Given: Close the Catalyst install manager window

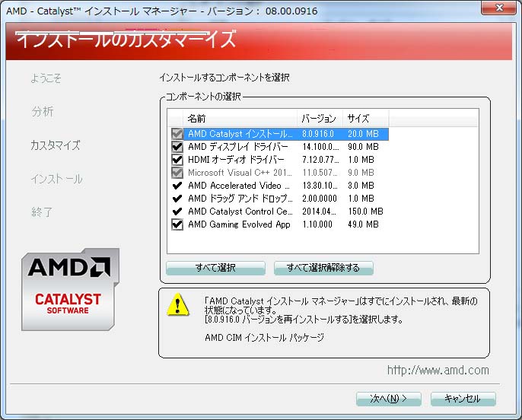Looking at the screenshot, I should point(498,8).
